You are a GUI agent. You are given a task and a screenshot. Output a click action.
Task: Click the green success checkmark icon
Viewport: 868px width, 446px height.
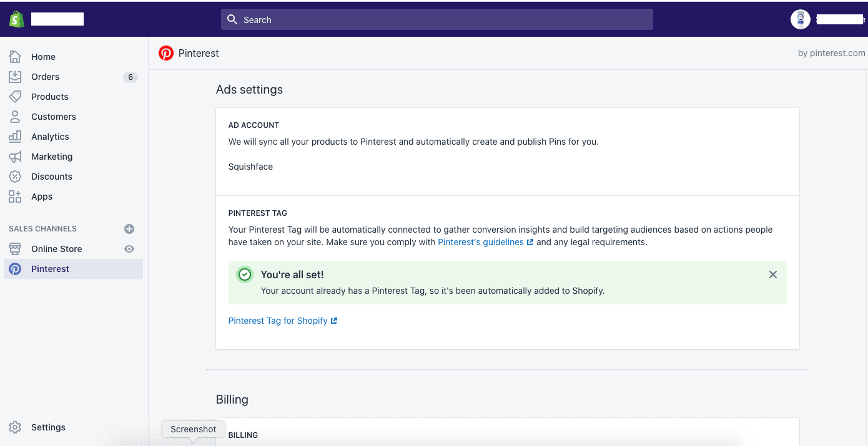tap(245, 274)
